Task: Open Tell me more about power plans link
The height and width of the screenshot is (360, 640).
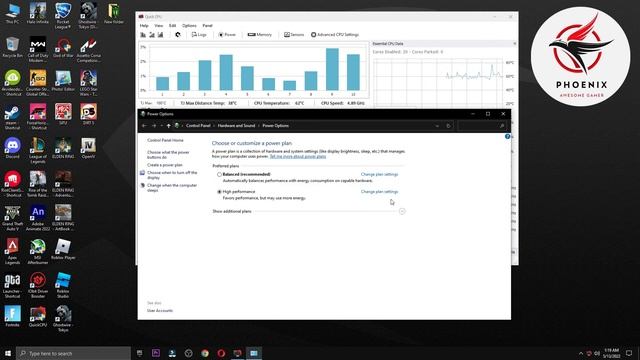Action: coord(298,156)
